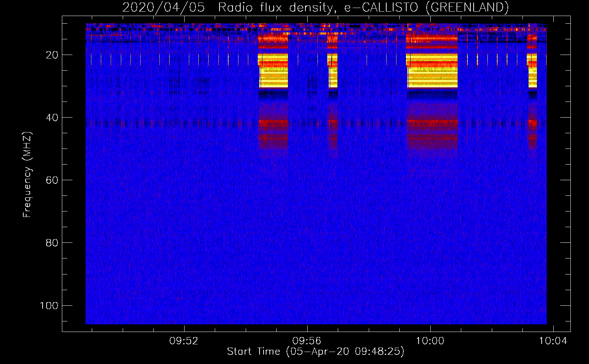The image size is (589, 364).
Task: Click the 09:52 time tick label
Action: (184, 341)
